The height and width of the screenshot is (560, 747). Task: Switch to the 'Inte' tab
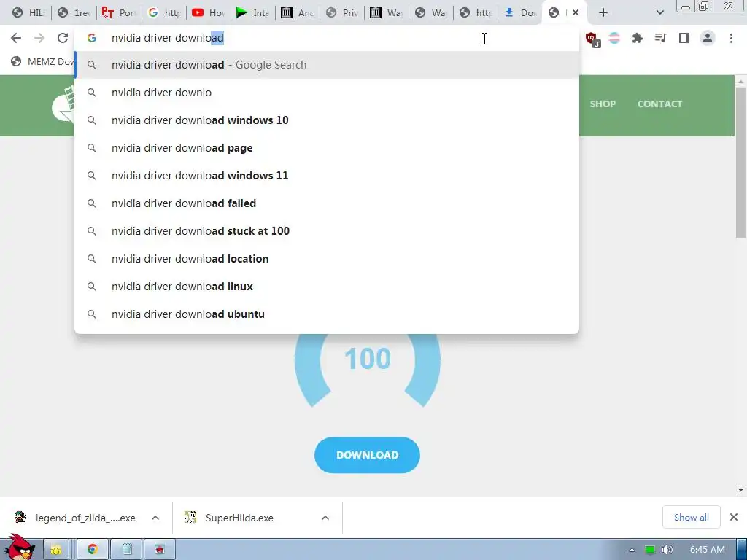pyautogui.click(x=253, y=13)
